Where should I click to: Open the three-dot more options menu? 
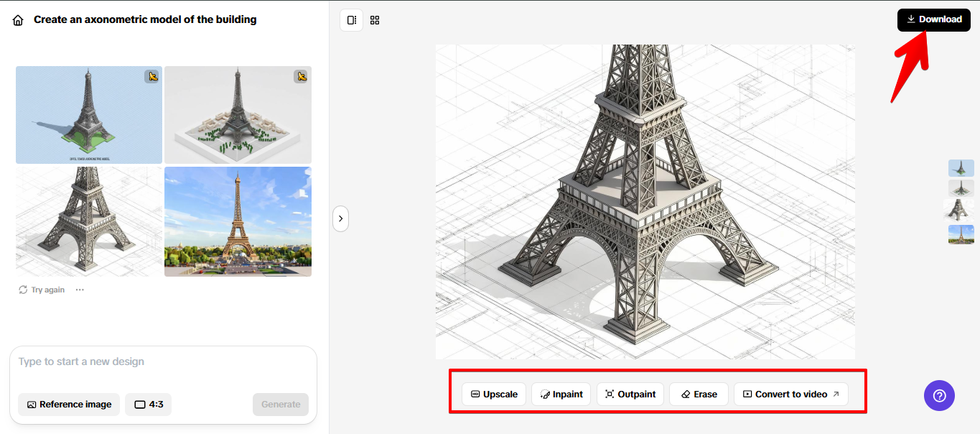coord(80,290)
